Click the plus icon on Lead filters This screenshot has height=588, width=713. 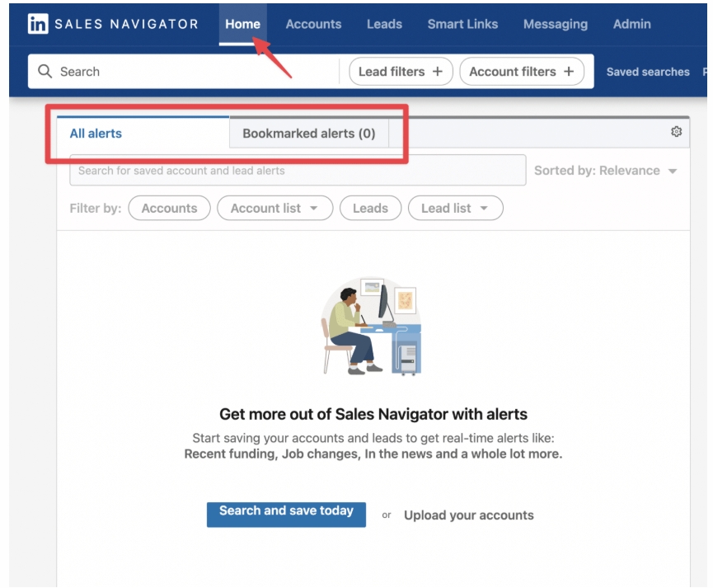pos(437,72)
